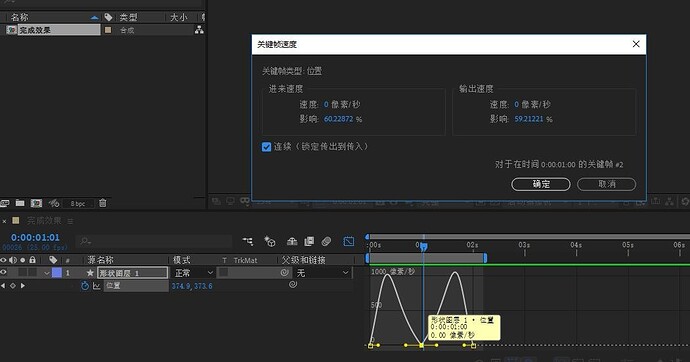
Task: Sort project items by 大小 column
Action: (179, 17)
